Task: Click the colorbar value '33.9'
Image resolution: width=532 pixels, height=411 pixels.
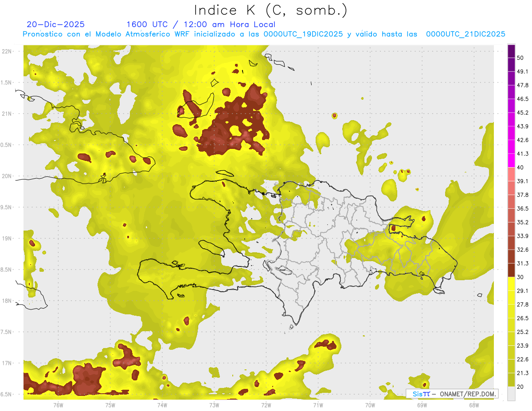Action: [x=523, y=236]
